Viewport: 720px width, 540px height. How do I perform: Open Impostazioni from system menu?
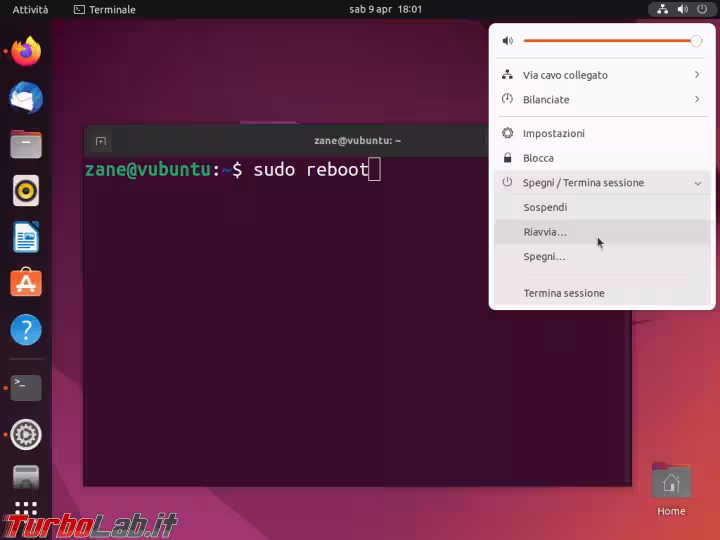tap(602, 133)
